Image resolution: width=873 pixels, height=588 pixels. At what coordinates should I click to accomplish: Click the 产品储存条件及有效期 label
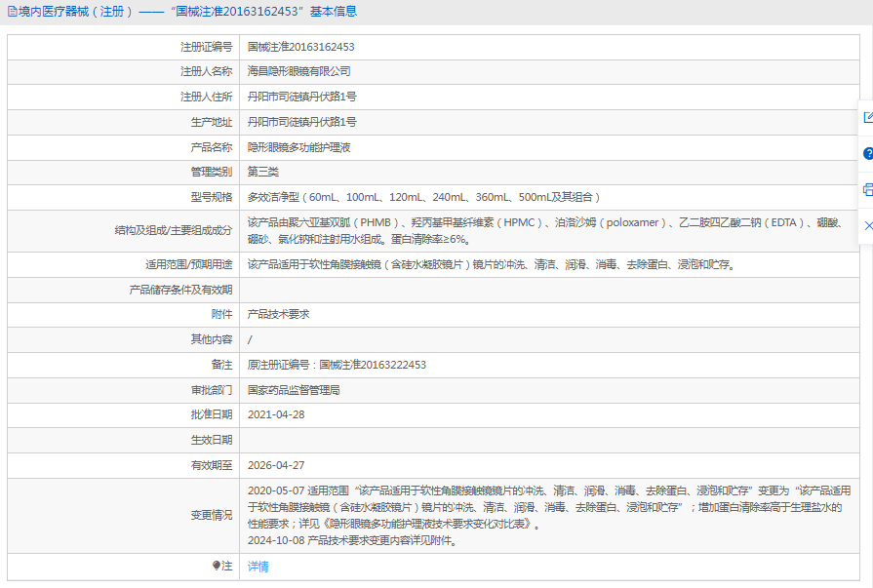click(x=180, y=290)
